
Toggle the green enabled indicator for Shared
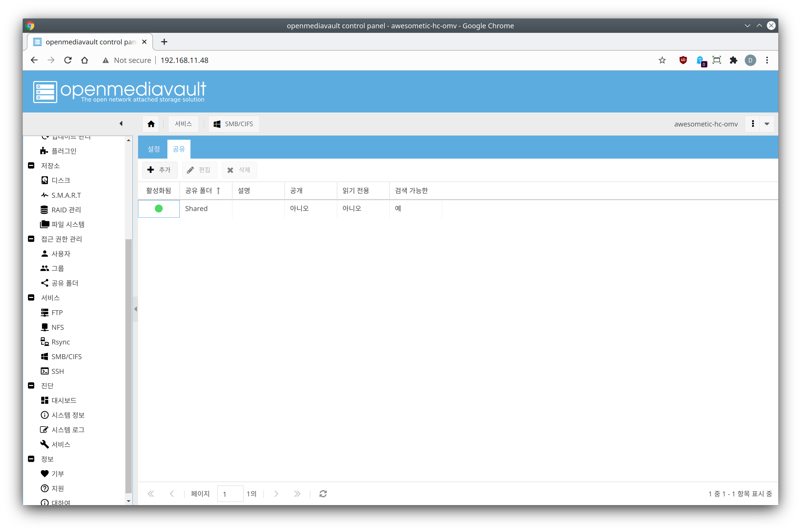click(159, 209)
